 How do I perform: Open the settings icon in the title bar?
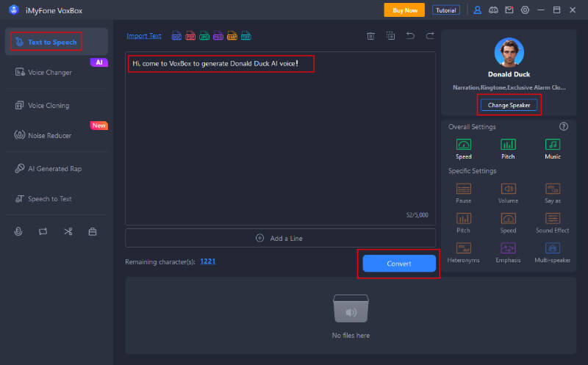tap(525, 10)
